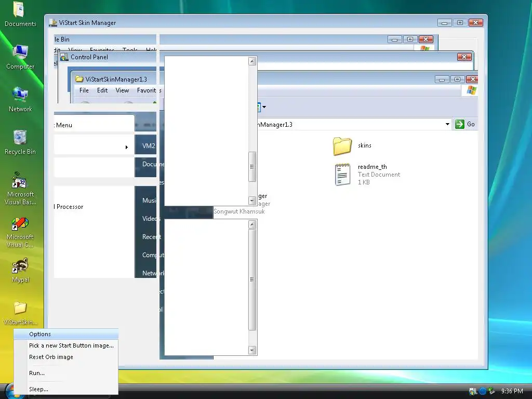Select the Network desktop icon
Image resolution: width=532 pixels, height=399 pixels.
click(x=20, y=100)
